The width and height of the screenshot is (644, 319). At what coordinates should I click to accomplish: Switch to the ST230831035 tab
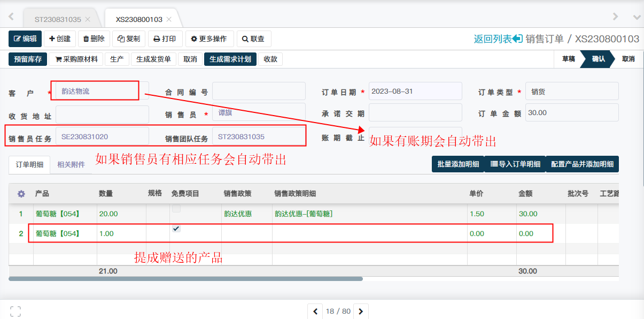58,19
